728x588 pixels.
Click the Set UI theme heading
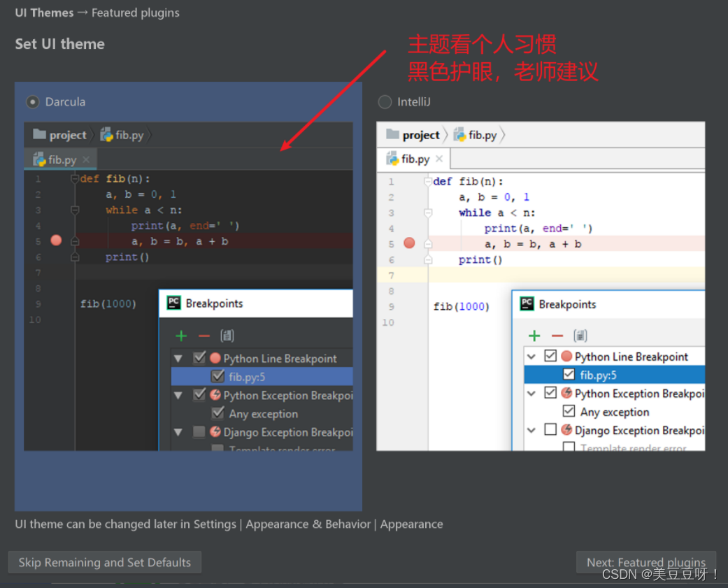pos(60,43)
